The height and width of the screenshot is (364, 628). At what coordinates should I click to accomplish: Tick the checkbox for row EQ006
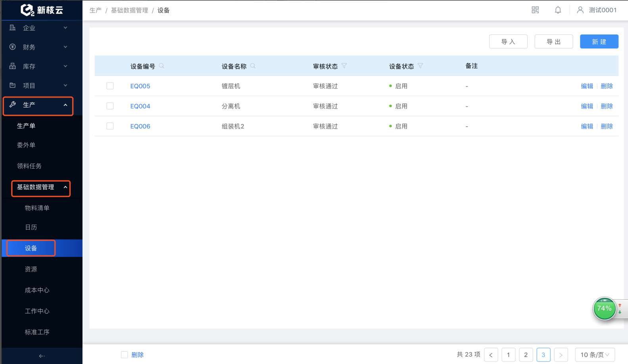point(110,126)
